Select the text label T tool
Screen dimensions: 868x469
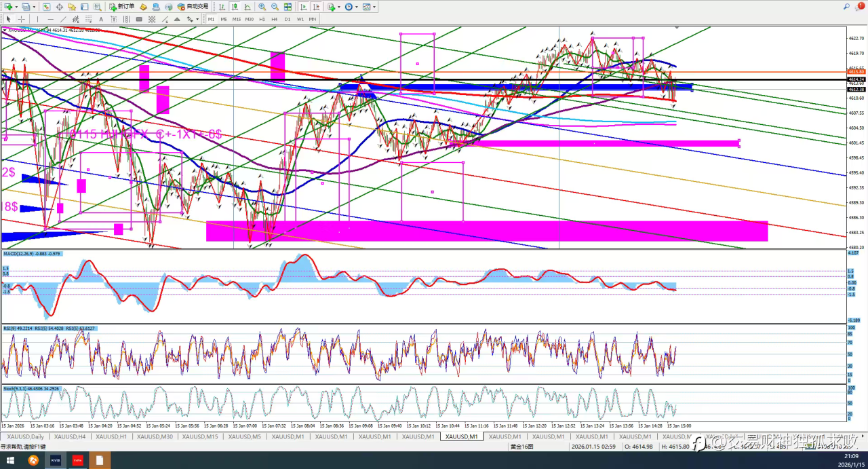click(x=114, y=19)
